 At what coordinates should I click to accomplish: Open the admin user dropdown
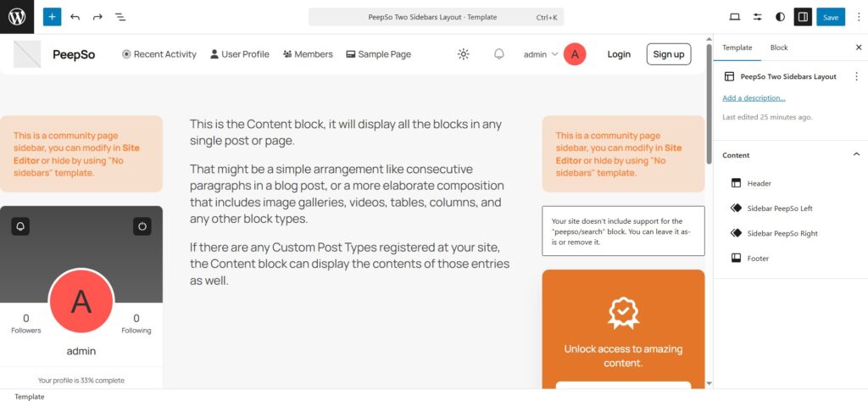click(x=541, y=54)
